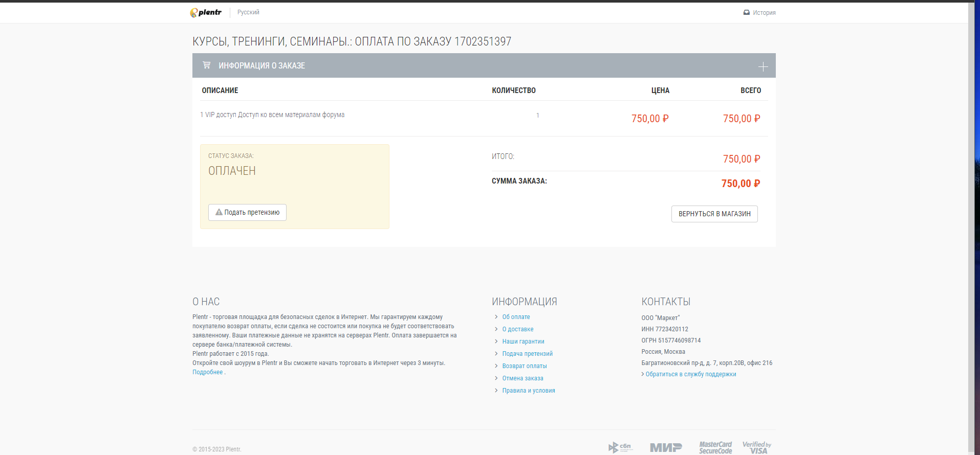Open Правила и условия link
This screenshot has width=980, height=455.
529,391
